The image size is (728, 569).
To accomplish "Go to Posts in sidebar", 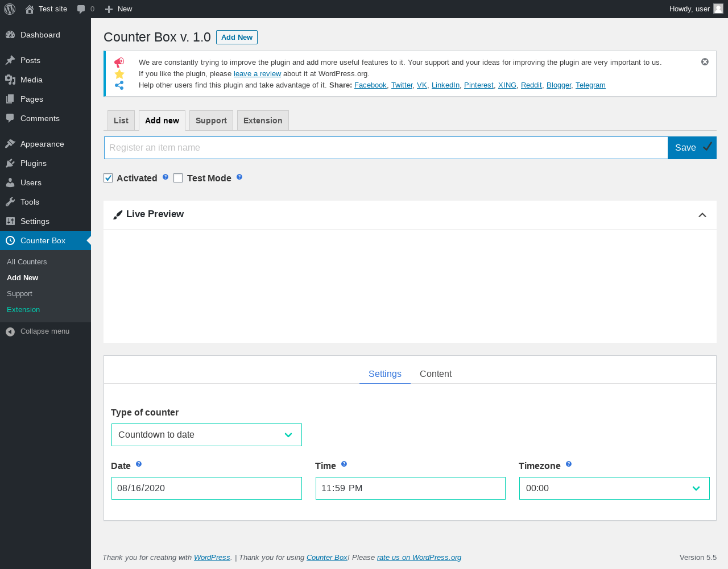I will tap(45, 60).
